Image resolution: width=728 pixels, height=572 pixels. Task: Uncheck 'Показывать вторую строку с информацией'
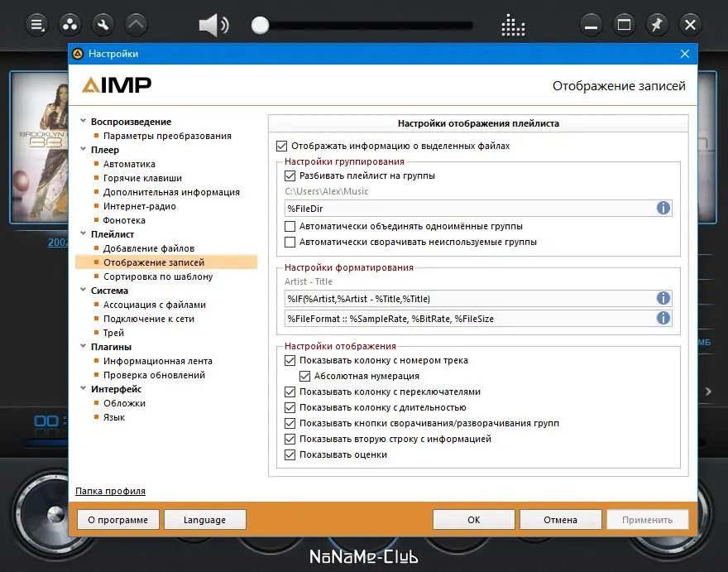pos(290,439)
